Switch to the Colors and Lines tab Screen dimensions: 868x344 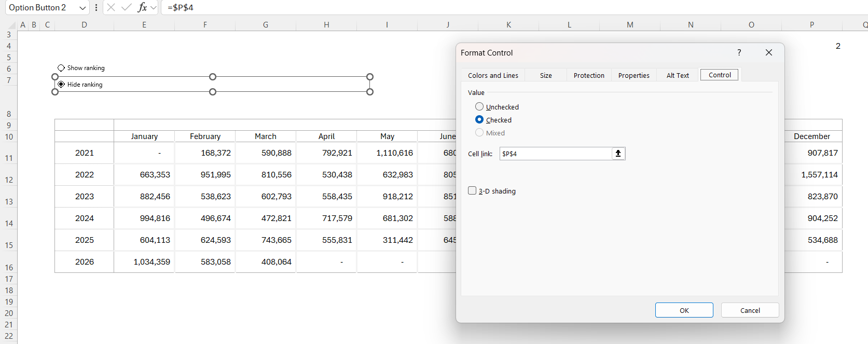click(493, 75)
